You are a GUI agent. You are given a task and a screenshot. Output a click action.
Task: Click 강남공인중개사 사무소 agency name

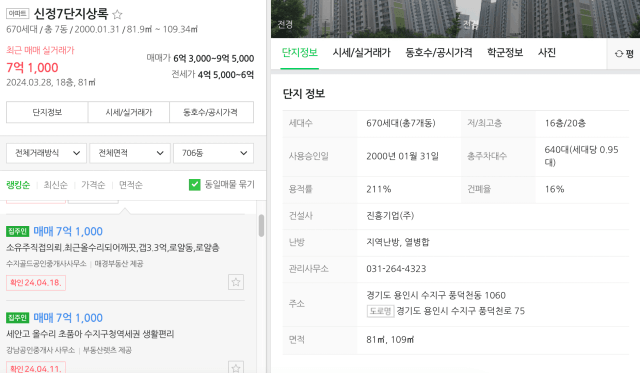(40, 350)
